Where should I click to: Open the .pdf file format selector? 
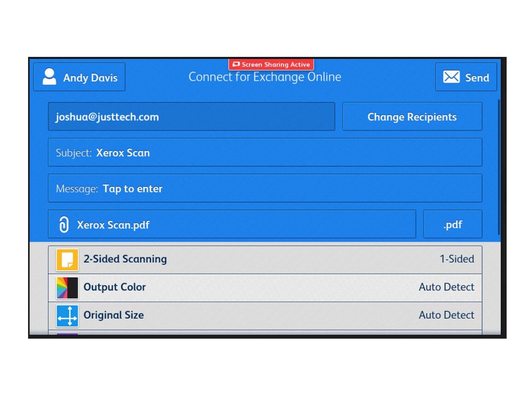pyautogui.click(x=452, y=224)
